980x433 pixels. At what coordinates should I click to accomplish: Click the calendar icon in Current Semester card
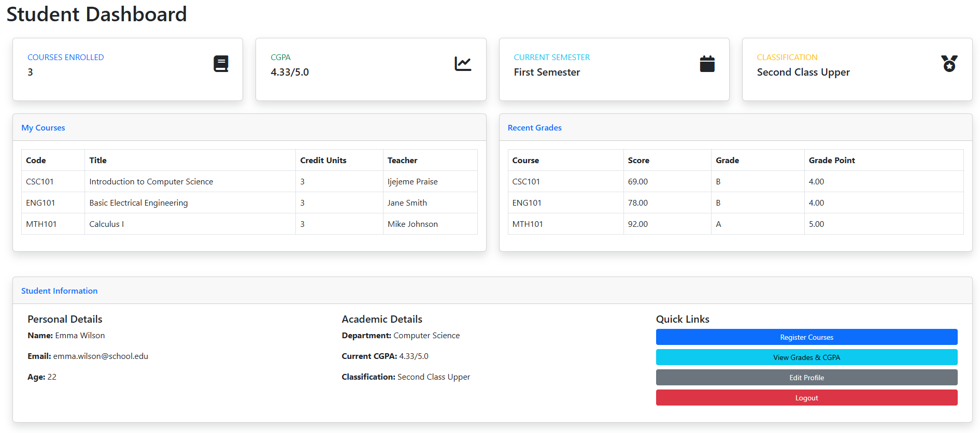(x=707, y=64)
